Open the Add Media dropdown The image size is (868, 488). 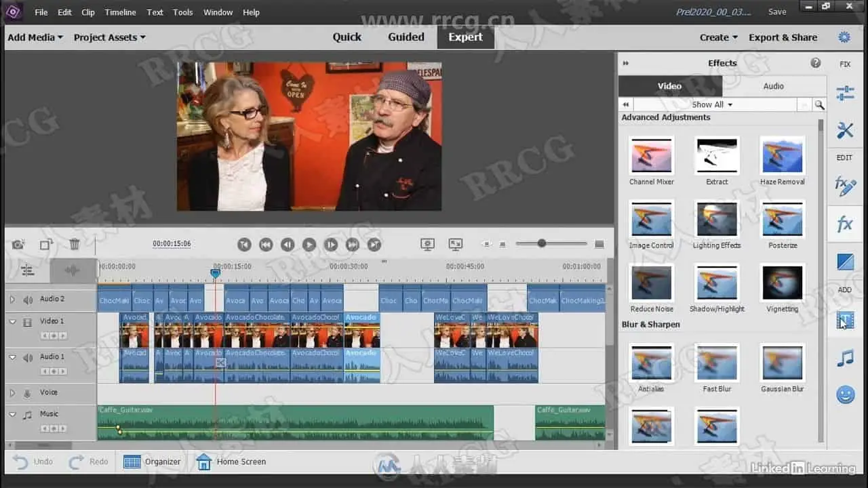[x=35, y=37]
